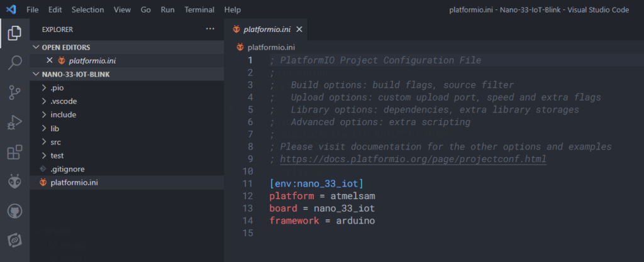Viewport: 644px width, 262px height.
Task: Open the Source Control view icon
Action: click(x=14, y=92)
